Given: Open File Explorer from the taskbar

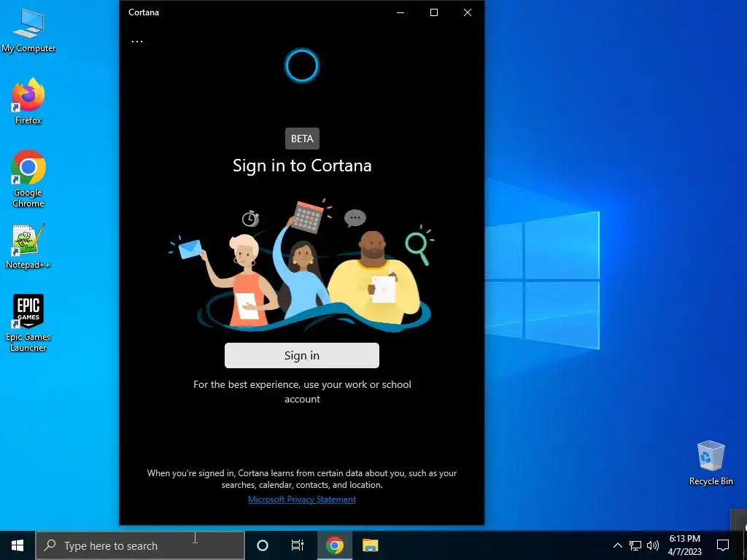Looking at the screenshot, I should [x=370, y=545].
